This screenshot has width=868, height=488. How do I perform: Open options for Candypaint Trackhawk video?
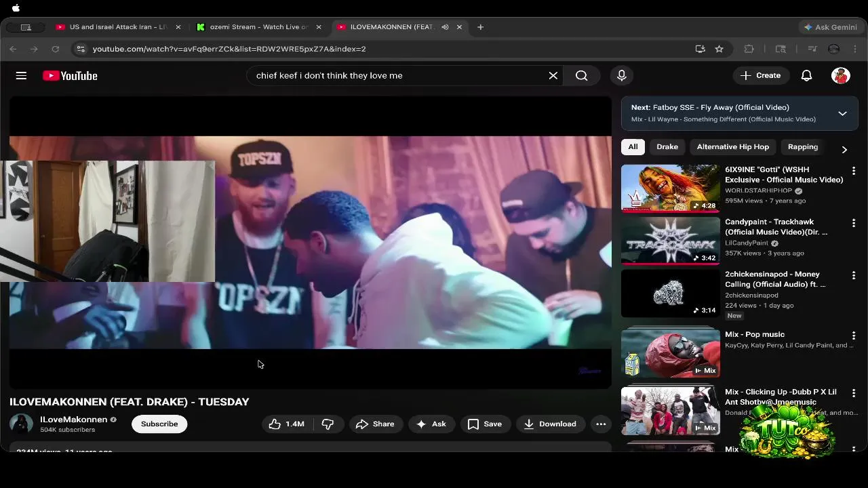[x=854, y=223]
